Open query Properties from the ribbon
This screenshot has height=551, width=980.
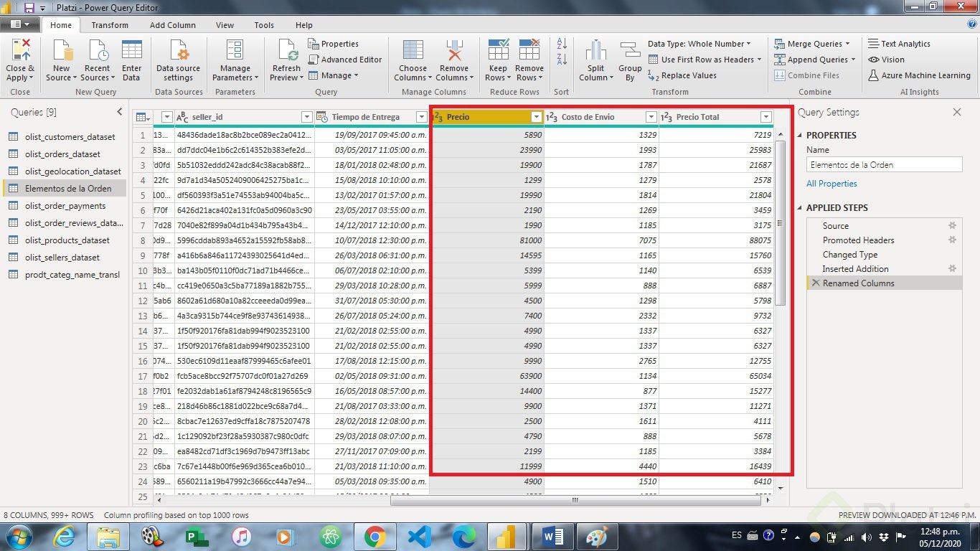[x=334, y=44]
